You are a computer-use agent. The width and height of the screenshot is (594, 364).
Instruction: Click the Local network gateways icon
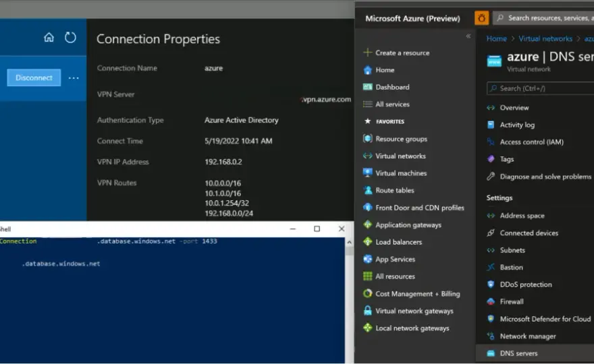(x=367, y=328)
